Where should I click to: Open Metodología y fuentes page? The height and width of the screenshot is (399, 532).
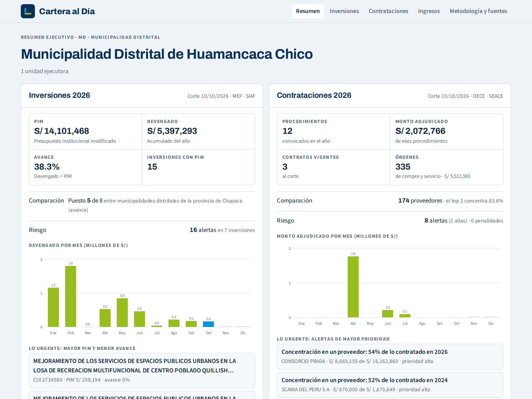coord(478,11)
